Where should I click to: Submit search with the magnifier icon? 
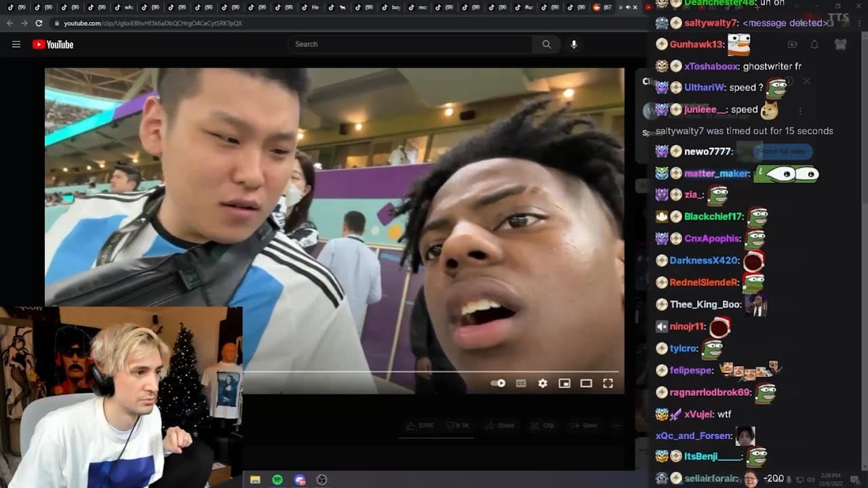click(547, 44)
